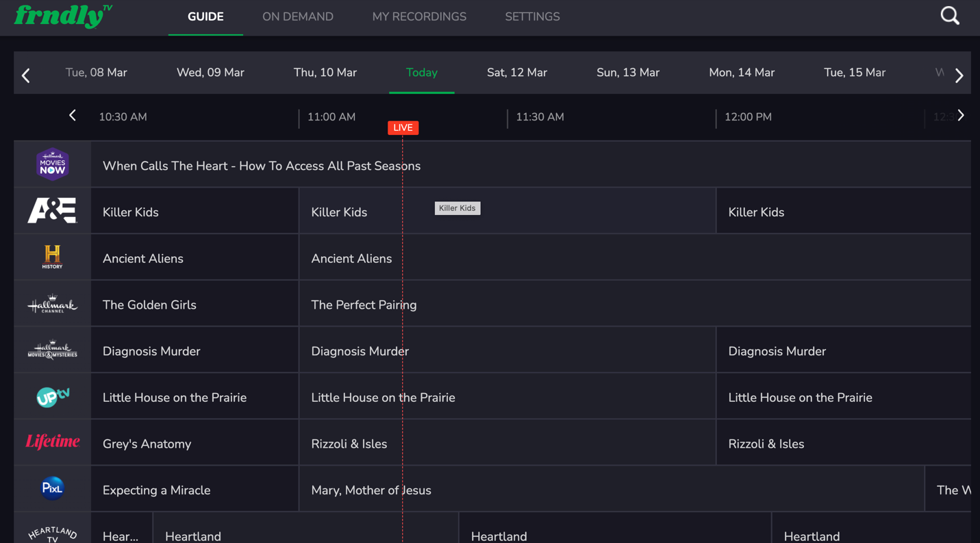Select the 12:00 PM Rizzoli & Isles episode
The image size is (980, 543).
[x=844, y=444]
